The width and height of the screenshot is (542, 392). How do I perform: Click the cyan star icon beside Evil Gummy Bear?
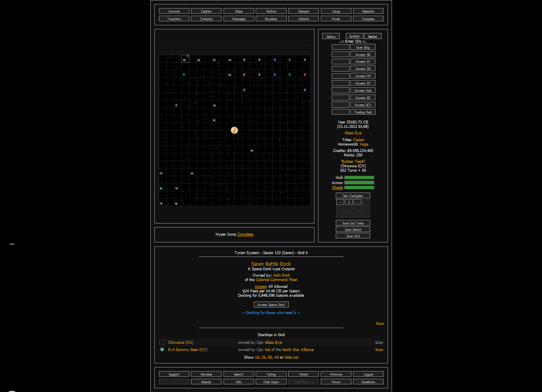coord(162,350)
